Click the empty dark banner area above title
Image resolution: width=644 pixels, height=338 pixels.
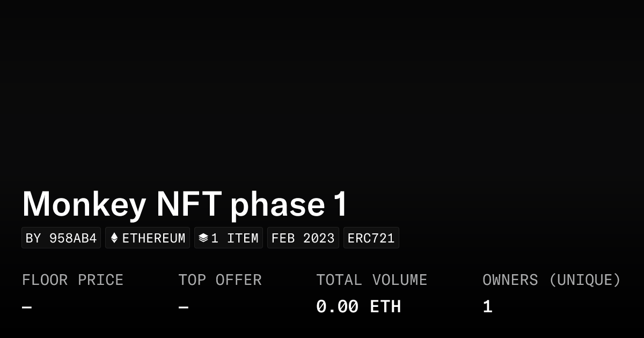(x=322, y=91)
